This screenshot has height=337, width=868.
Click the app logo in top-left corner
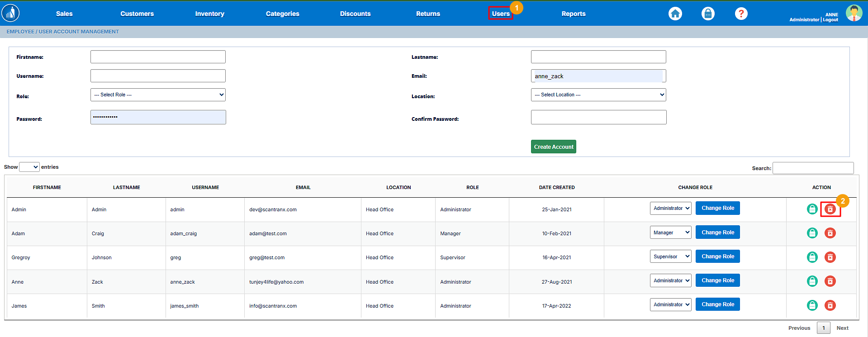pos(10,13)
